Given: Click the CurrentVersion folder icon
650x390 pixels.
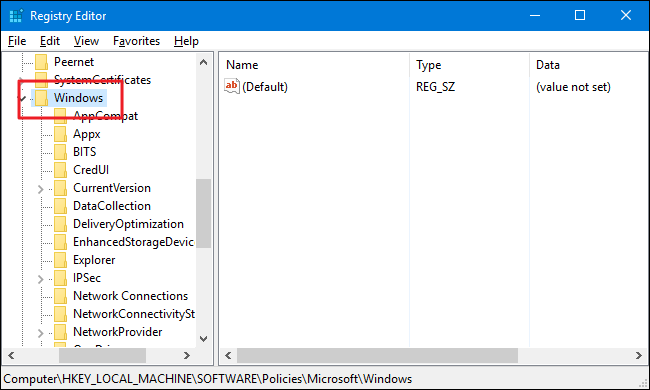Looking at the screenshot, I should click(x=61, y=188).
